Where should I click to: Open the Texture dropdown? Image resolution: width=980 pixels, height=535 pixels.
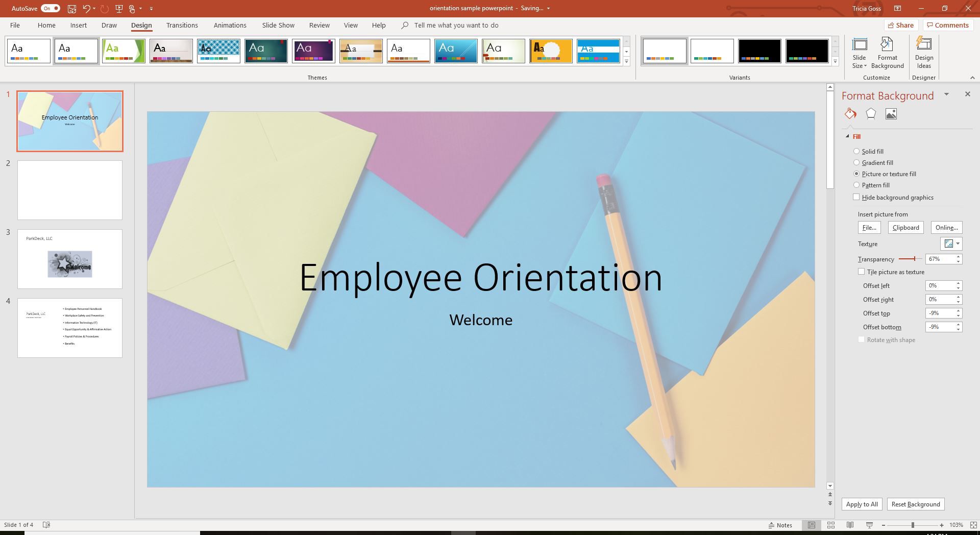951,244
